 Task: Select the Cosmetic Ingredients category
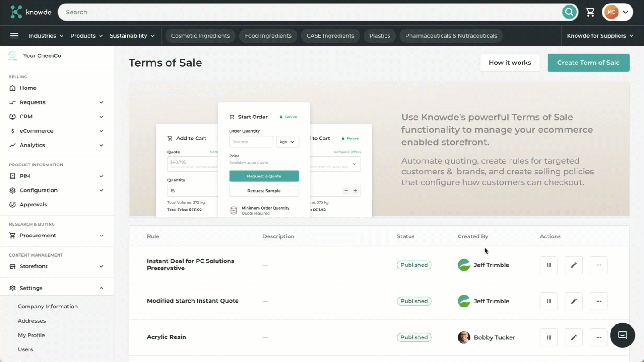tap(201, 36)
